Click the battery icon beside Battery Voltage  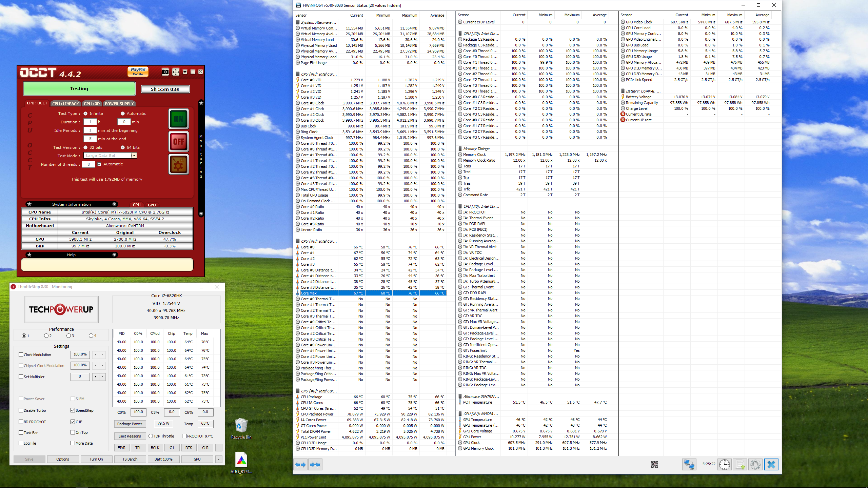[x=623, y=97]
